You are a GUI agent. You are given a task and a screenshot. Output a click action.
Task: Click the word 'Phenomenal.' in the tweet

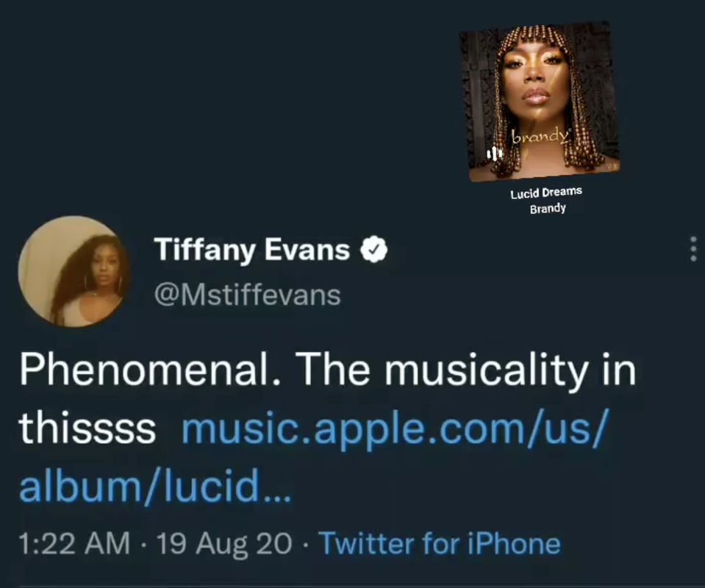(151, 370)
